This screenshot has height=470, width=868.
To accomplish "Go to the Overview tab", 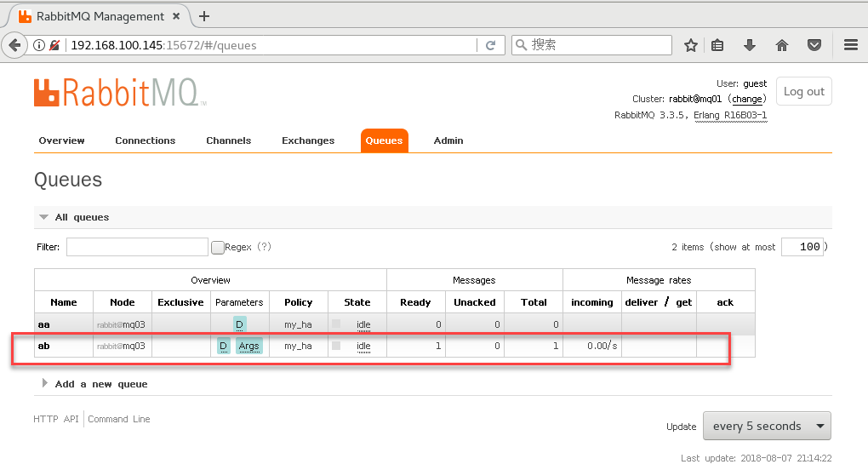I will (x=61, y=140).
